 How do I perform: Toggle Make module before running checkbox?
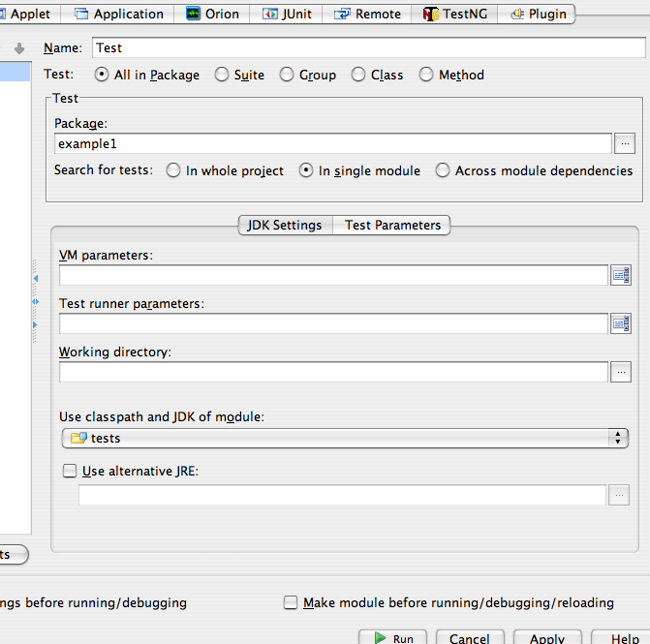tap(291, 602)
